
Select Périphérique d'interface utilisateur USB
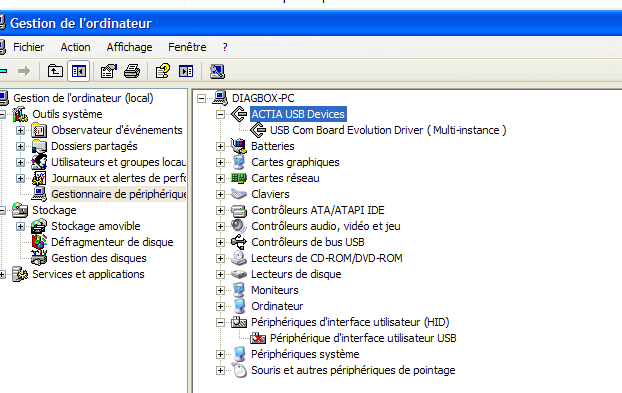pyautogui.click(x=363, y=338)
